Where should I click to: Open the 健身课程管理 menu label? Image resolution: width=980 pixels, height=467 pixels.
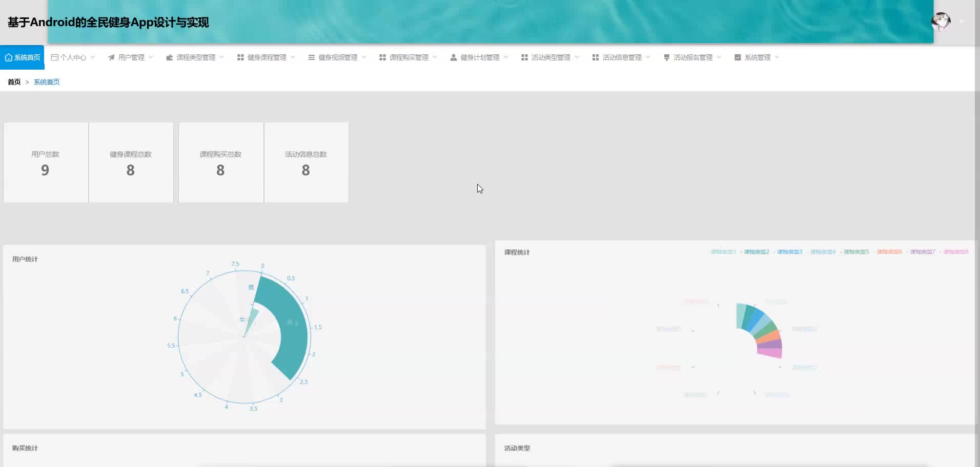pyautogui.click(x=267, y=57)
